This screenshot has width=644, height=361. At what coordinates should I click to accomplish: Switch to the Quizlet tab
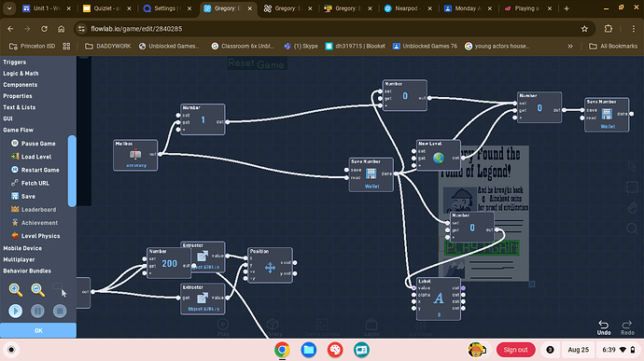tap(106, 8)
